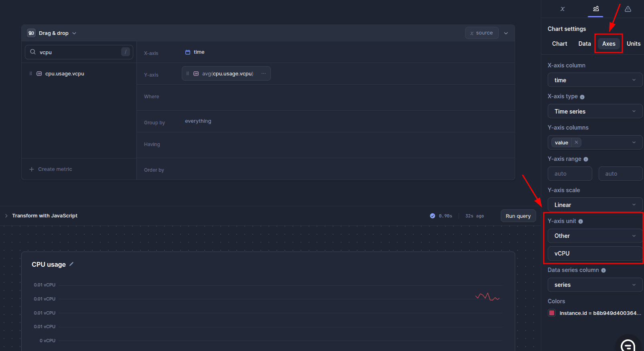Click the X-axis type info icon
Screen dimensions: 644x351
coord(582,97)
